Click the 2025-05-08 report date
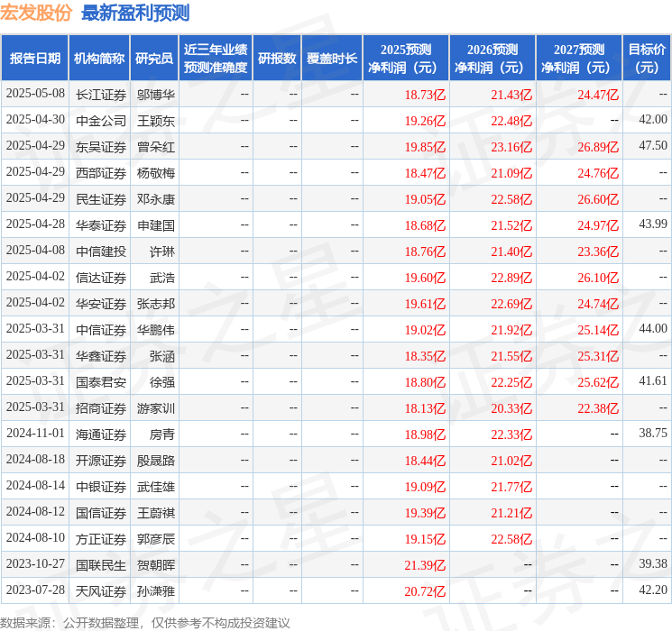The image size is (672, 631). click(35, 94)
